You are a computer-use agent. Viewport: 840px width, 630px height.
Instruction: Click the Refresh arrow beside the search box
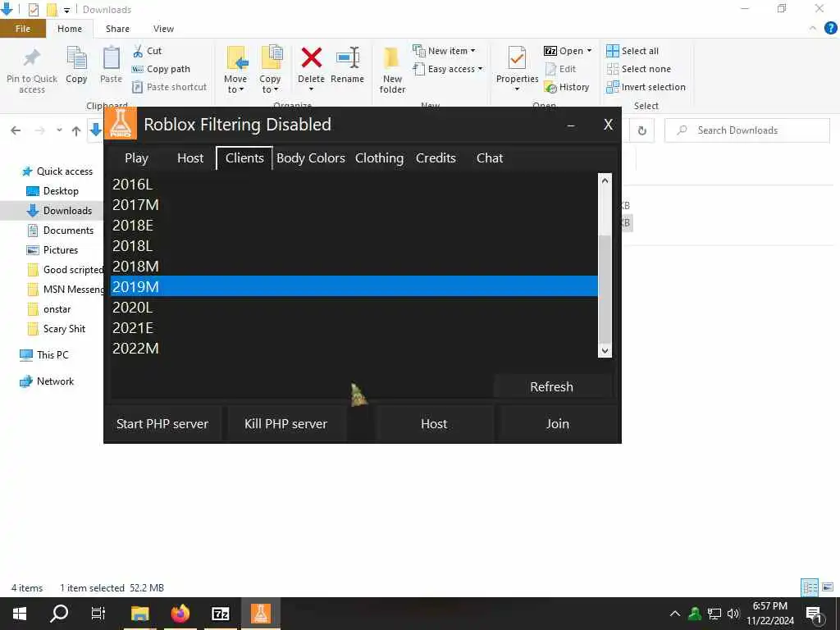click(x=641, y=130)
